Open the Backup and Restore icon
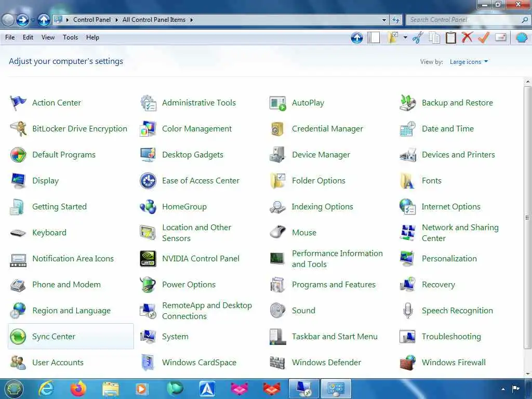Image resolution: width=532 pixels, height=399 pixels. pos(407,103)
